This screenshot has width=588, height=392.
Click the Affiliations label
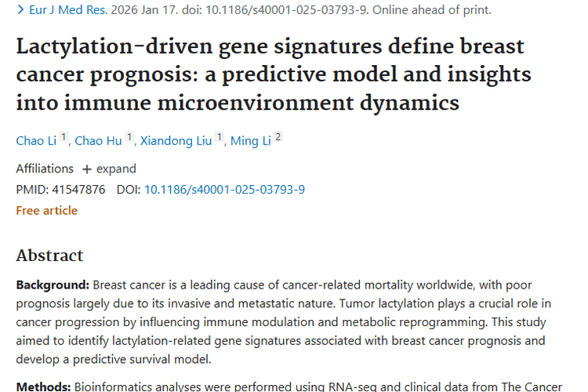coord(45,169)
